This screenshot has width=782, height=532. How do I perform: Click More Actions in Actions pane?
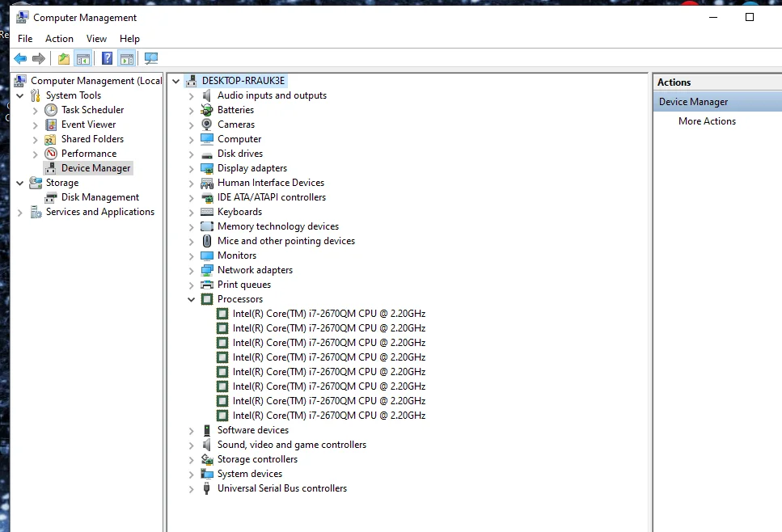click(707, 121)
